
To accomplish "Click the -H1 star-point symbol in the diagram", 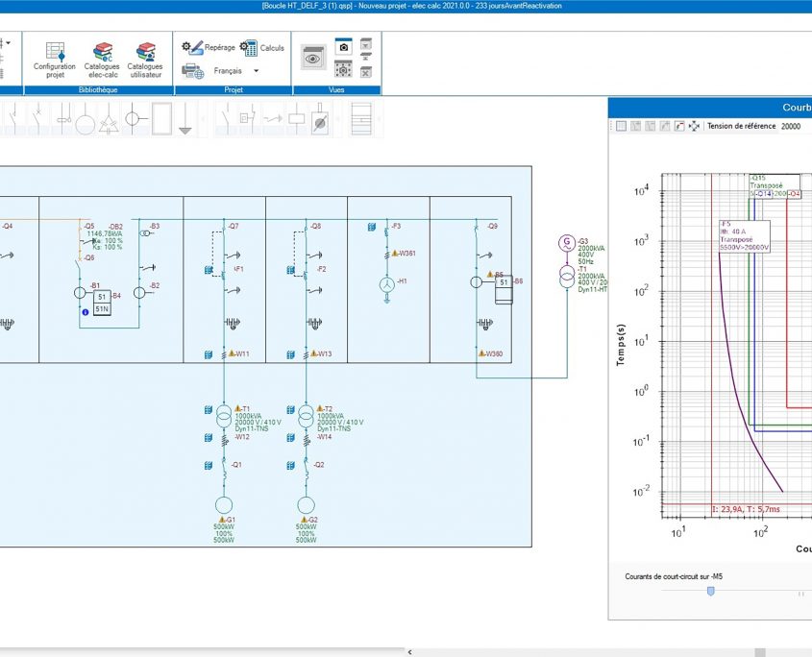I will (387, 284).
